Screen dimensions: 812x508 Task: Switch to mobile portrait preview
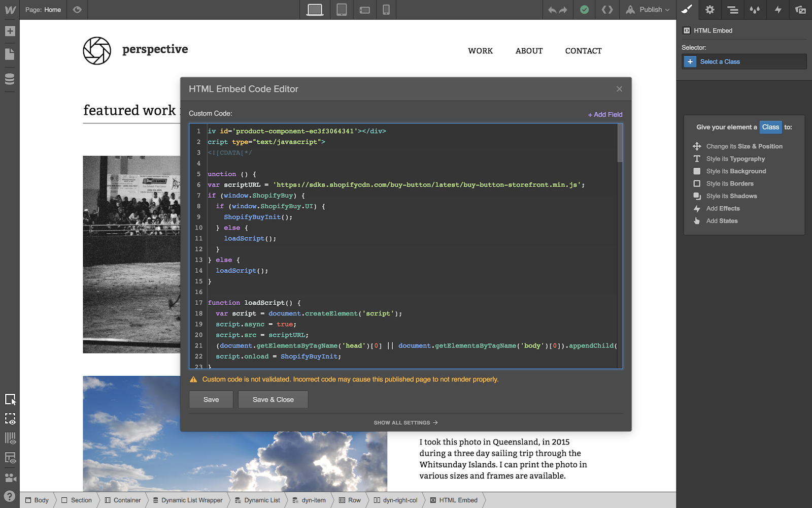click(x=386, y=10)
